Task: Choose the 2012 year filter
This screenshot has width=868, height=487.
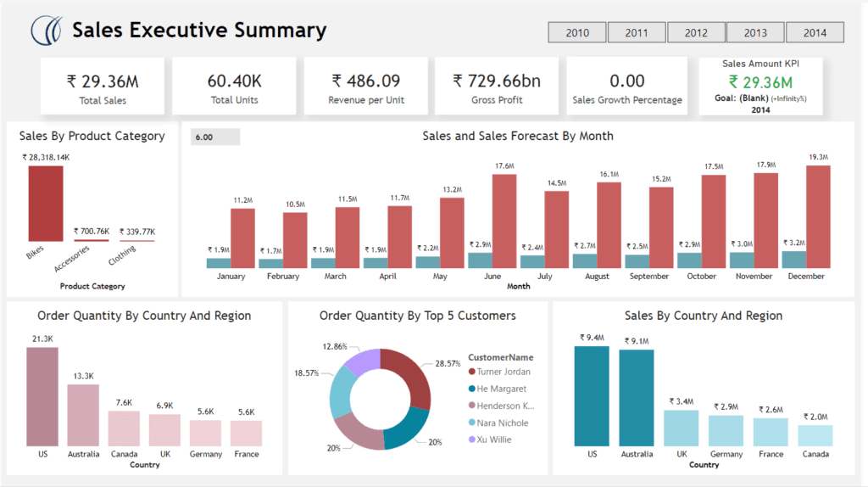Action: [x=696, y=32]
